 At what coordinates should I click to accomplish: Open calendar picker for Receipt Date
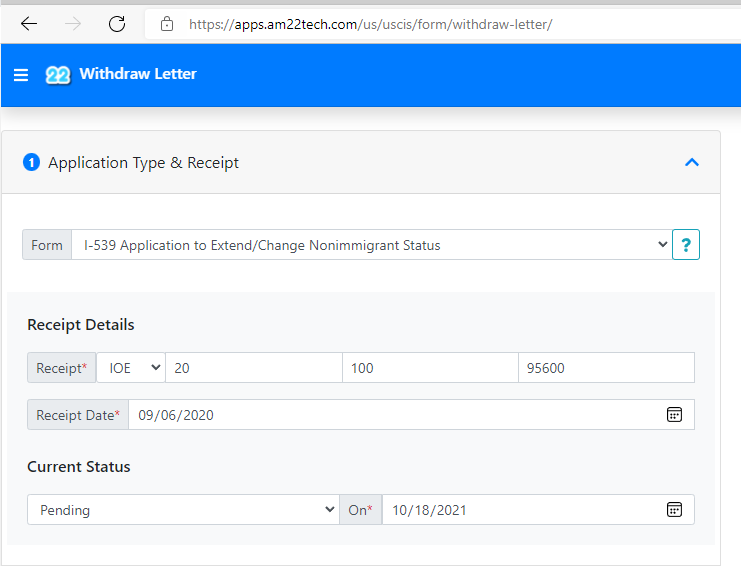tap(674, 415)
